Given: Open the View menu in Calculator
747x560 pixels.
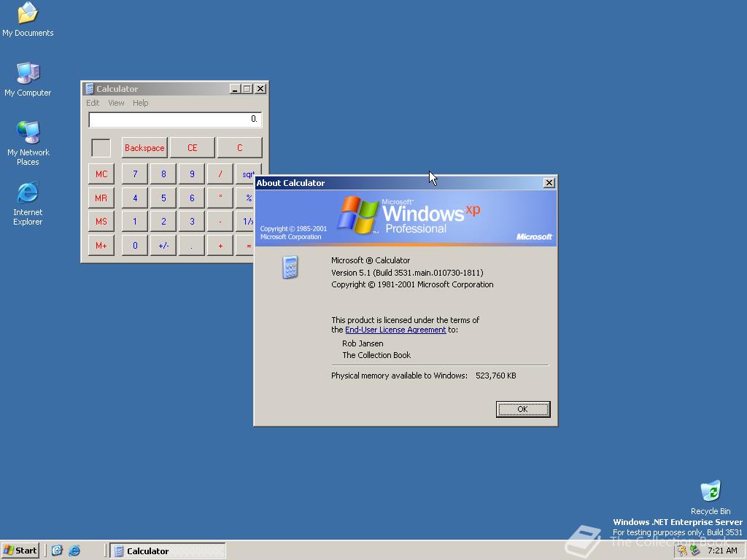Looking at the screenshot, I should [x=116, y=103].
